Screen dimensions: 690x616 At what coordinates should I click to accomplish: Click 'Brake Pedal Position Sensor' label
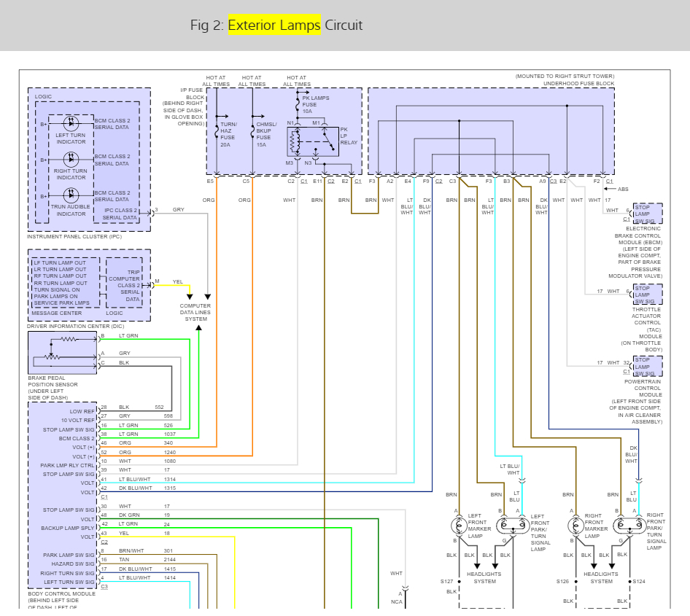(53, 387)
